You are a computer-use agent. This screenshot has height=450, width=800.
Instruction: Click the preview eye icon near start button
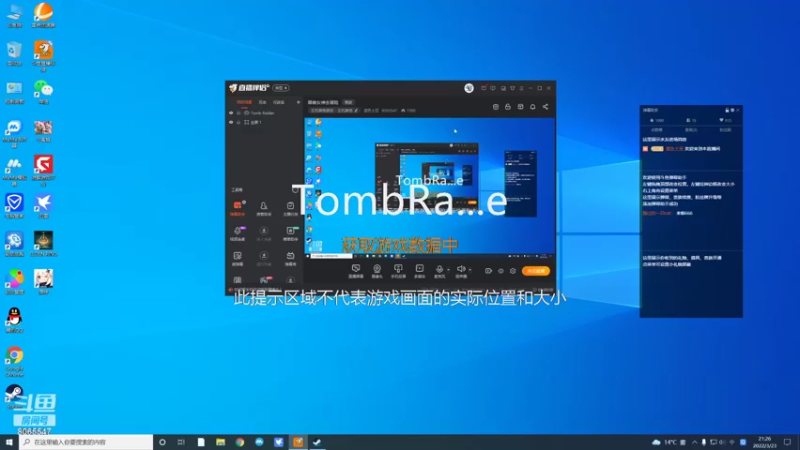[501, 271]
